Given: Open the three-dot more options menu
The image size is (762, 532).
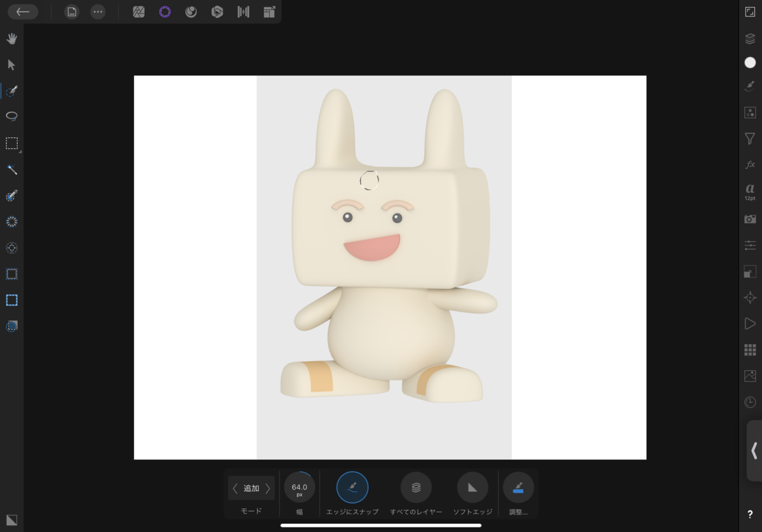Looking at the screenshot, I should click(x=98, y=11).
